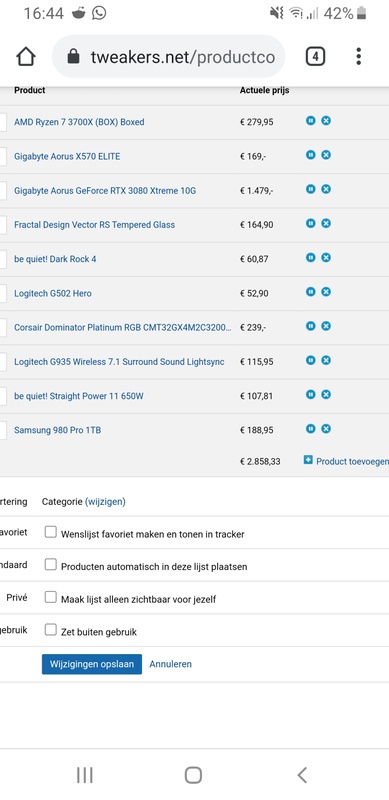
Task: Check 'Producten automatisch in deze lijst plaatsen'
Action: 50,564
